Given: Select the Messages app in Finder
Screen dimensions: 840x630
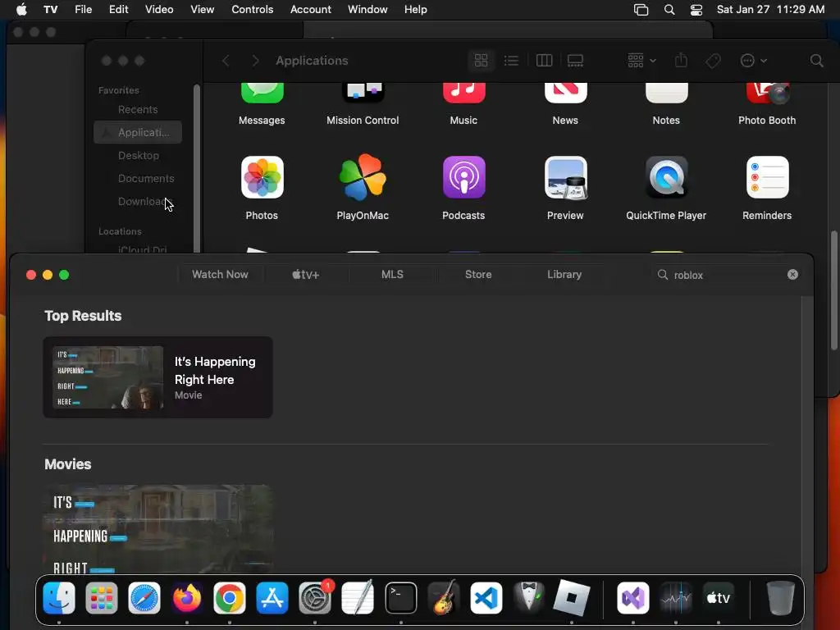Looking at the screenshot, I should 262,94.
